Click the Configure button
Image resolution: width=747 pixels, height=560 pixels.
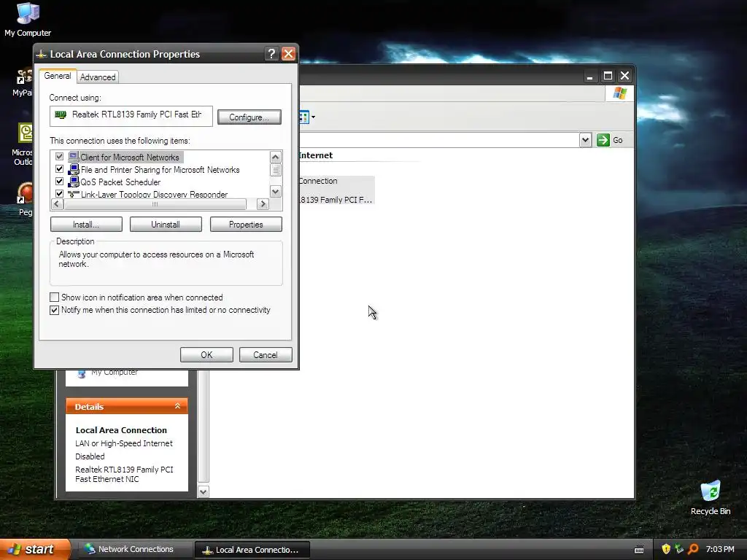249,117
